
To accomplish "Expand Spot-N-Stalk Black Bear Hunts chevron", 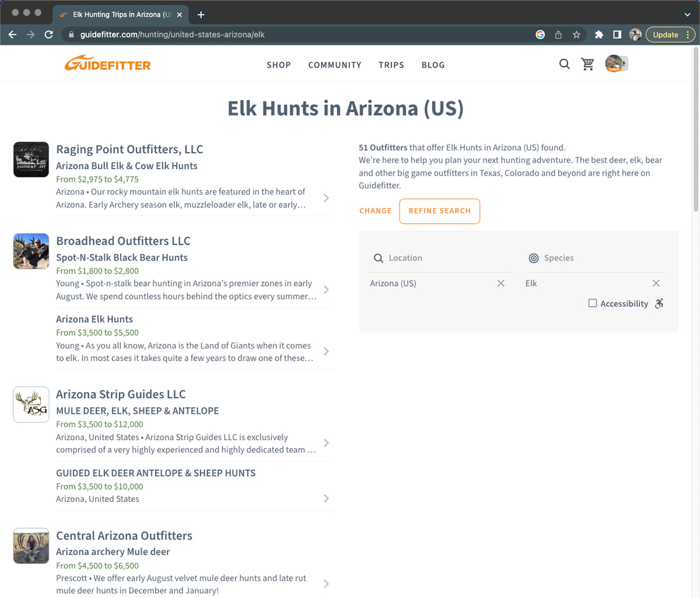I will (326, 290).
